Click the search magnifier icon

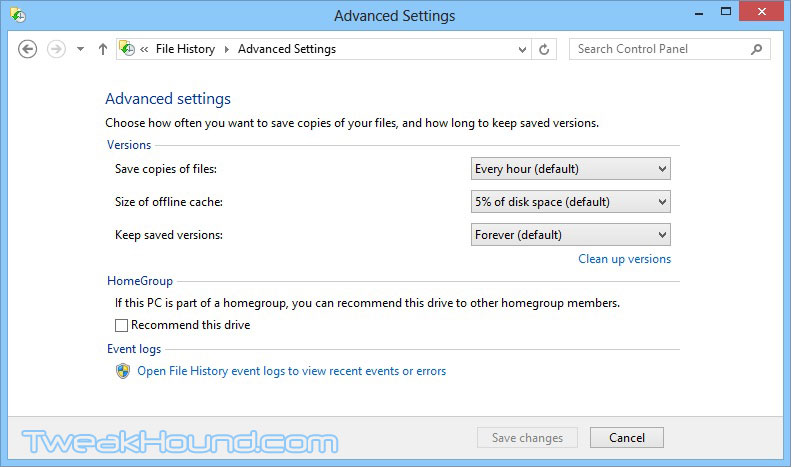point(756,49)
